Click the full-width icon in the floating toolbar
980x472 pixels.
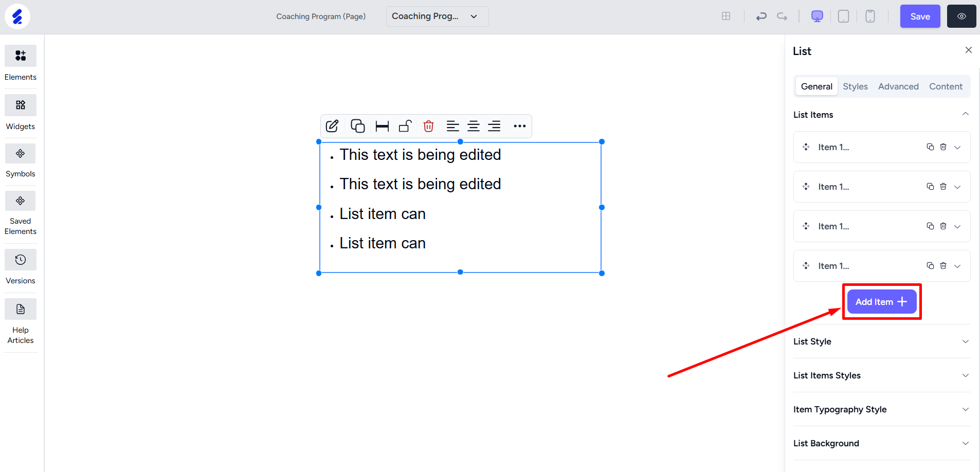point(382,126)
